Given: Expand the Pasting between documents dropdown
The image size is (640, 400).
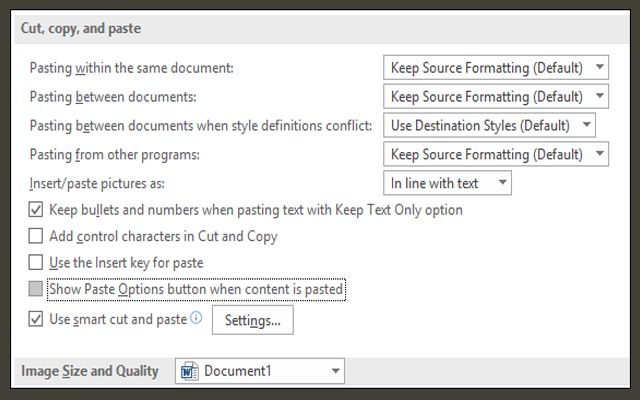Looking at the screenshot, I should [496, 96].
